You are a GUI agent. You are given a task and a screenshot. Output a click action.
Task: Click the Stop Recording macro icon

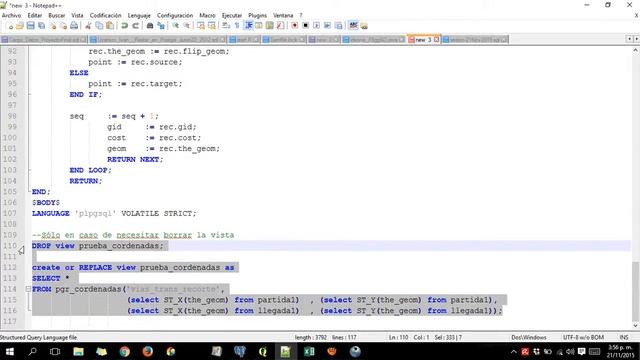tap(305, 26)
